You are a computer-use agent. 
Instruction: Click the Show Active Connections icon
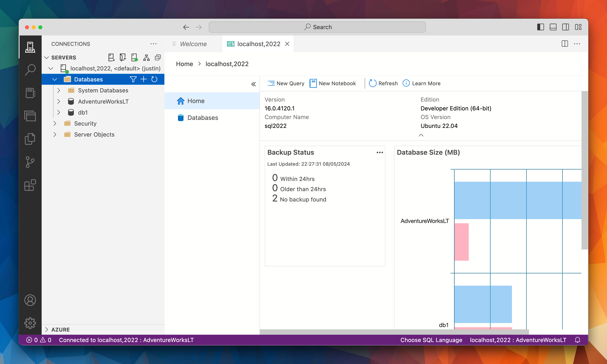coord(134,57)
